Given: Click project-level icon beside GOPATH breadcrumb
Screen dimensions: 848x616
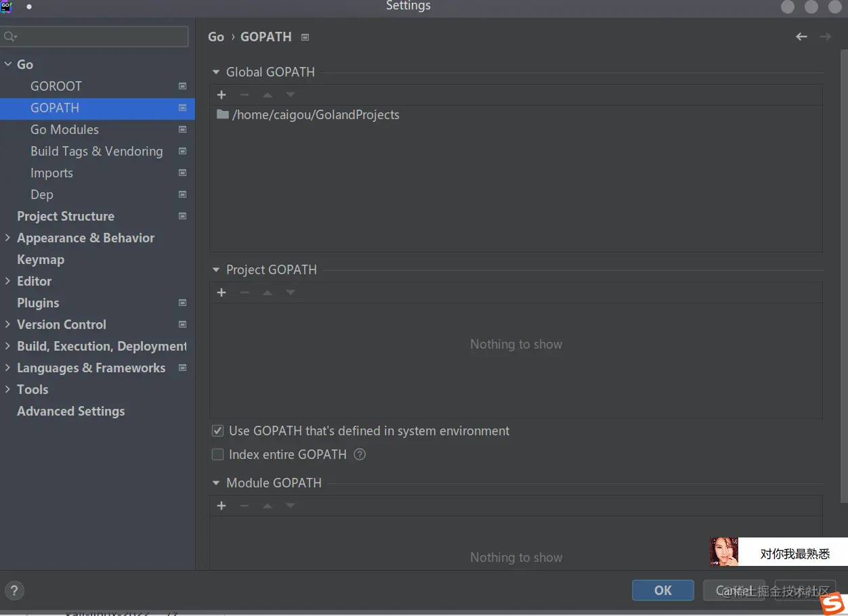Looking at the screenshot, I should click(x=305, y=37).
